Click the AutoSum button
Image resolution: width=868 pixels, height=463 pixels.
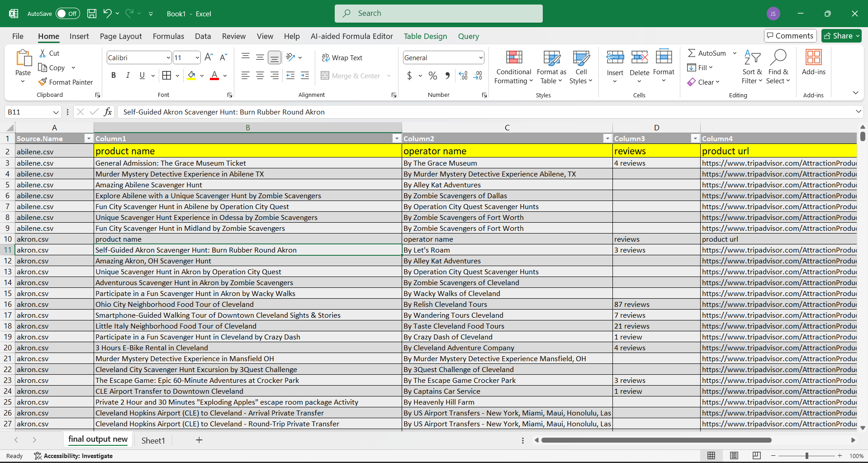point(707,53)
